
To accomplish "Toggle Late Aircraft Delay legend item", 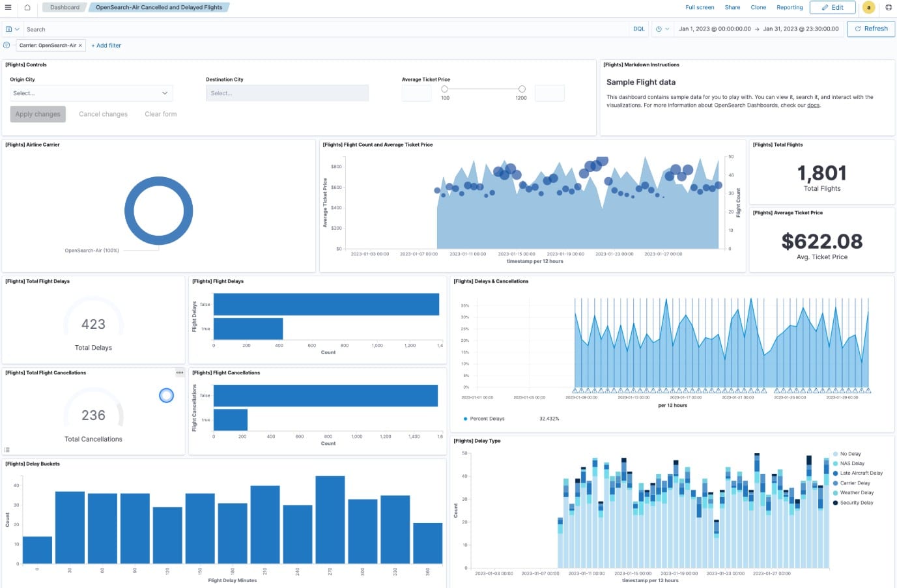I will click(861, 473).
